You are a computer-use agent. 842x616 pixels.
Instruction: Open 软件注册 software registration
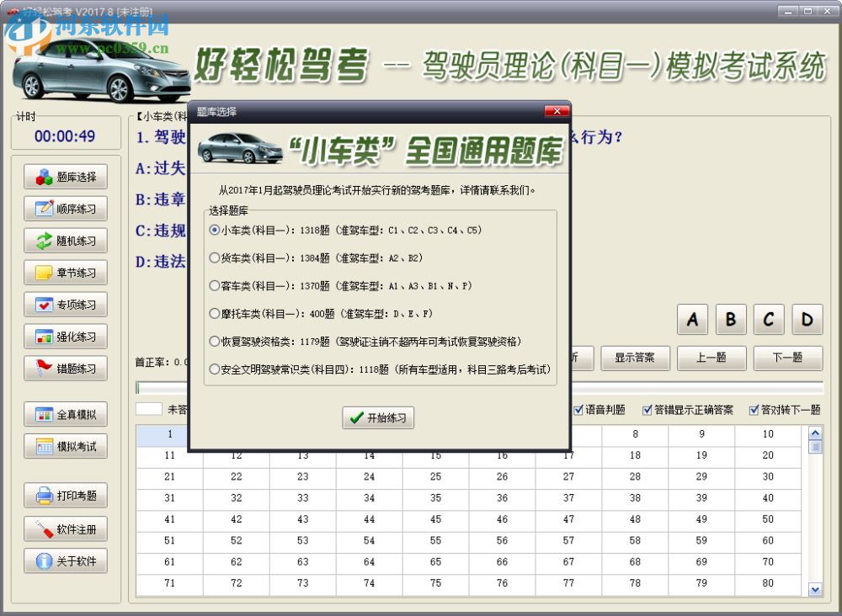[x=65, y=528]
